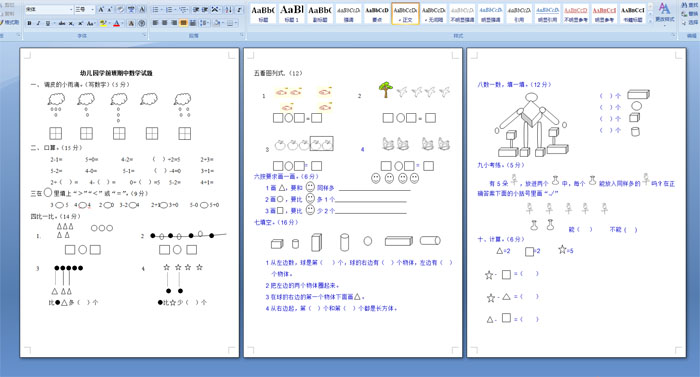Screen dimensions: 700x377
Task: Toggle center alignment button
Action: tap(165, 23)
